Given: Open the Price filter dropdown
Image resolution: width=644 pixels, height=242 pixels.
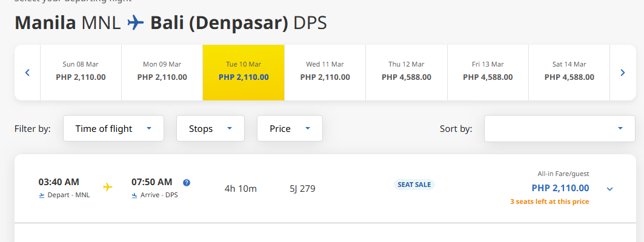Looking at the screenshot, I should click(290, 128).
